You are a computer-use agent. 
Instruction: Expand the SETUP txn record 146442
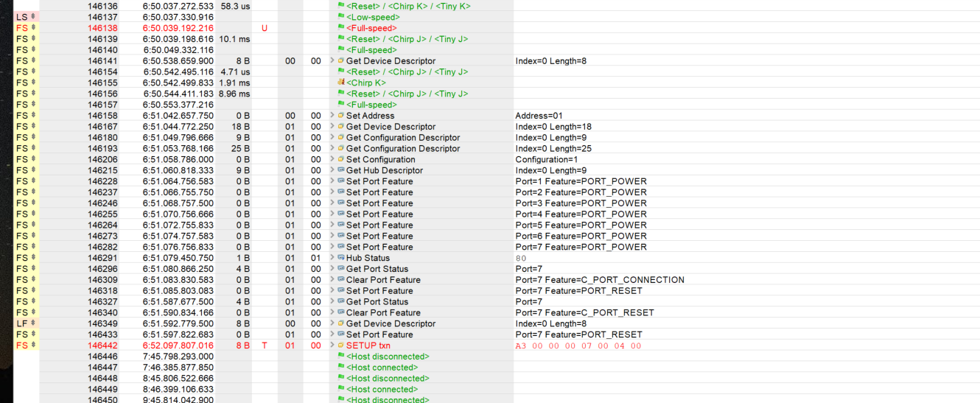point(332,346)
